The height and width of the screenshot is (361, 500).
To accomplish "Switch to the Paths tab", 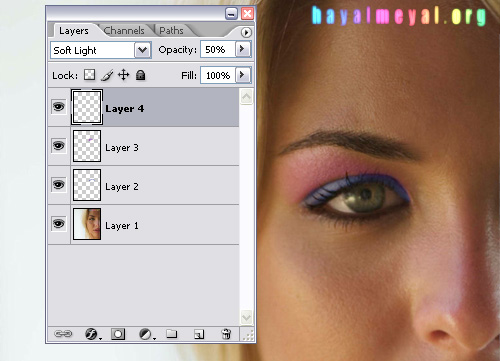I will pos(171,31).
